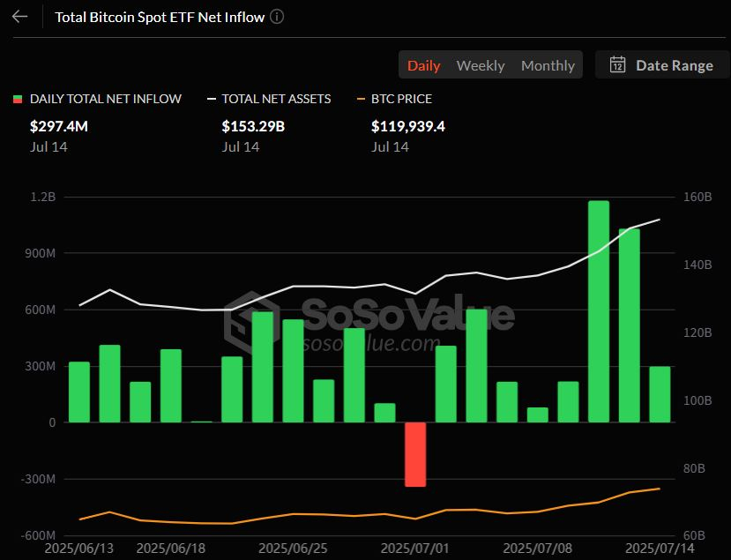Select the Daily tab indicator icon
This screenshot has width=731, height=560.
tap(423, 64)
